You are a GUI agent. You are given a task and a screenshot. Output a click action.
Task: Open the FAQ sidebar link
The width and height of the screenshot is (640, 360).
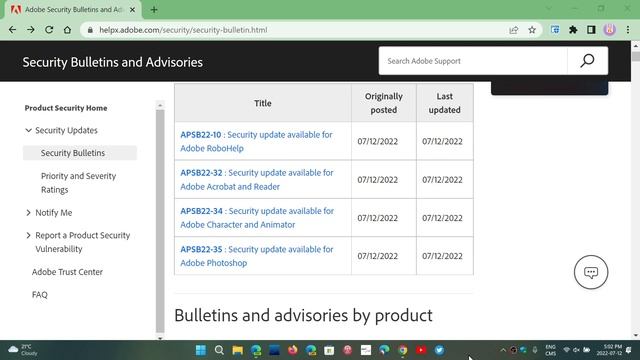click(40, 295)
